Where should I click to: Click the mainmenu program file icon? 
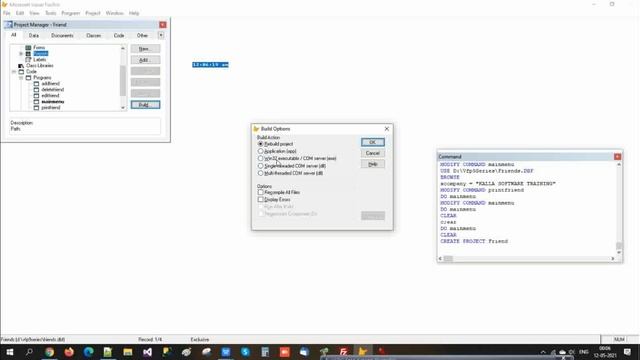(x=36, y=102)
